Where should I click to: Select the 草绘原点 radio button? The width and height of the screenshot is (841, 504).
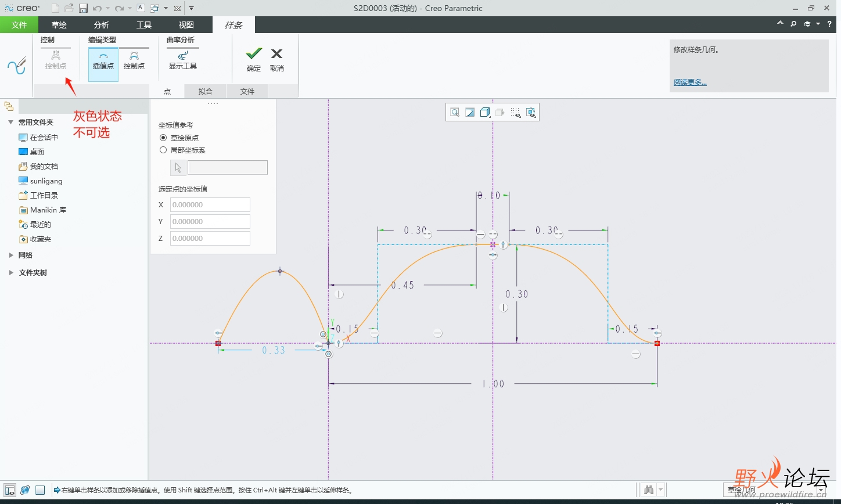tap(163, 138)
